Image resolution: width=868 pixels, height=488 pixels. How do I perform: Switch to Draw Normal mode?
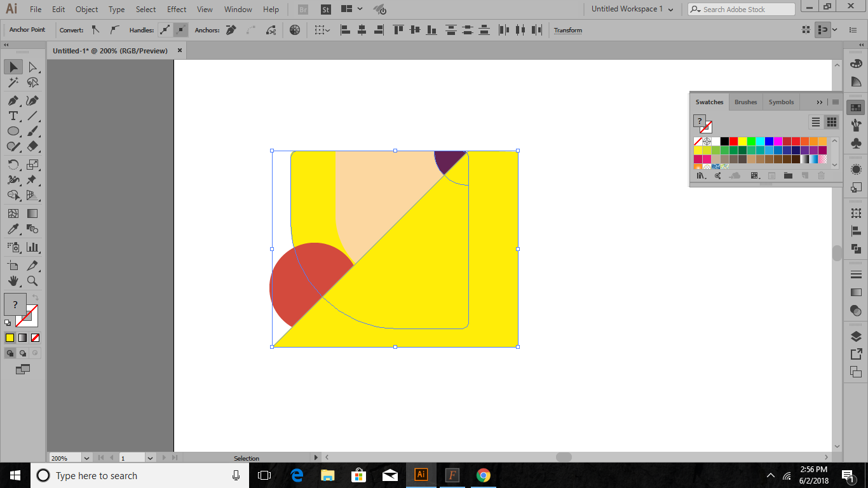(x=10, y=353)
